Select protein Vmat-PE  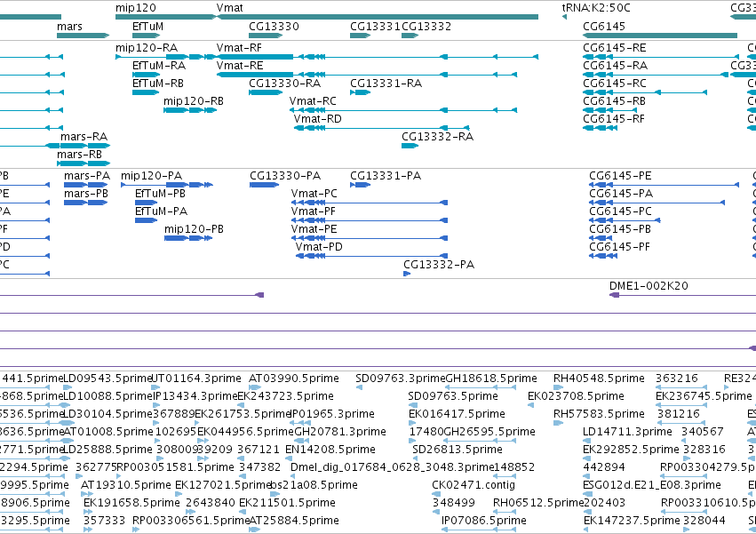314,229
